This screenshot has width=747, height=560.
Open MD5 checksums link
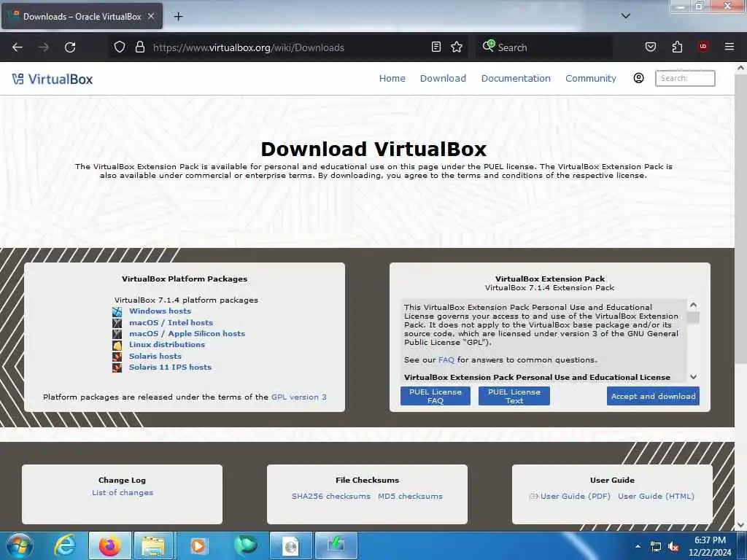click(410, 496)
